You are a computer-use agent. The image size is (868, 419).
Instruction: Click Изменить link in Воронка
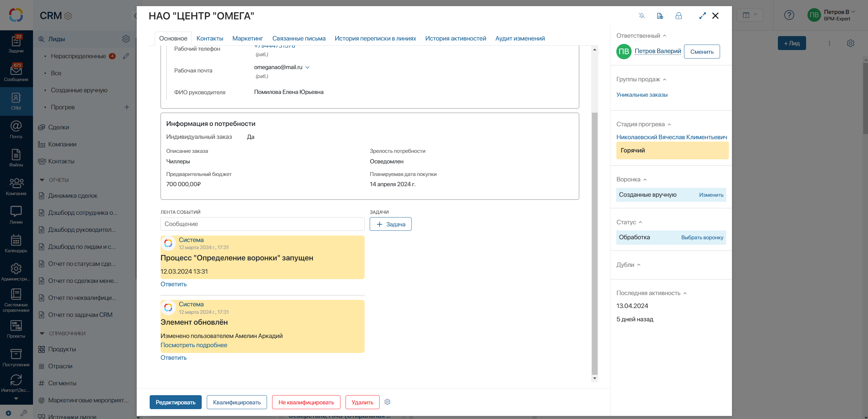(x=711, y=195)
